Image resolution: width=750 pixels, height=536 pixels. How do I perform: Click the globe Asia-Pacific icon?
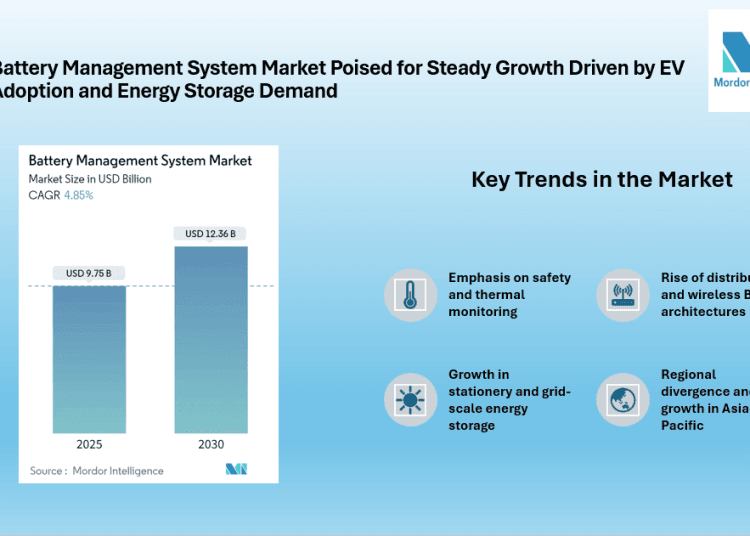(x=623, y=400)
